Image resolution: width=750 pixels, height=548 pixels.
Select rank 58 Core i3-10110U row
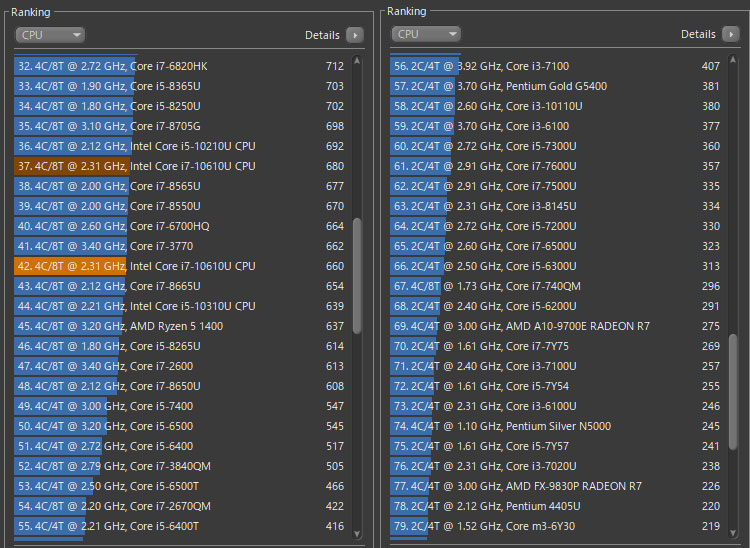coord(557,106)
